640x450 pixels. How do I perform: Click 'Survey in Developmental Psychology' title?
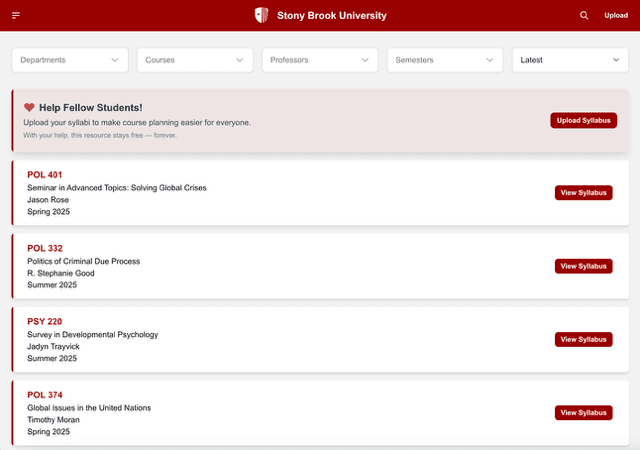click(93, 334)
